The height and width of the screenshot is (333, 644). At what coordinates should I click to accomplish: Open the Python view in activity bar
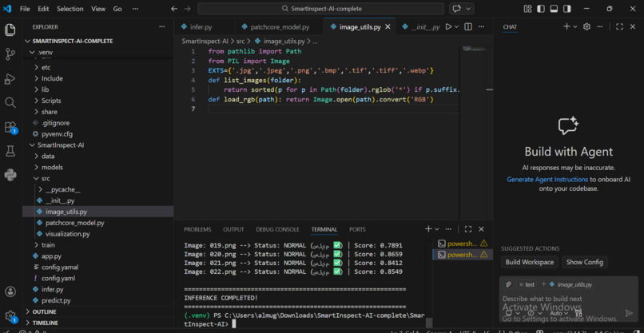click(x=10, y=176)
